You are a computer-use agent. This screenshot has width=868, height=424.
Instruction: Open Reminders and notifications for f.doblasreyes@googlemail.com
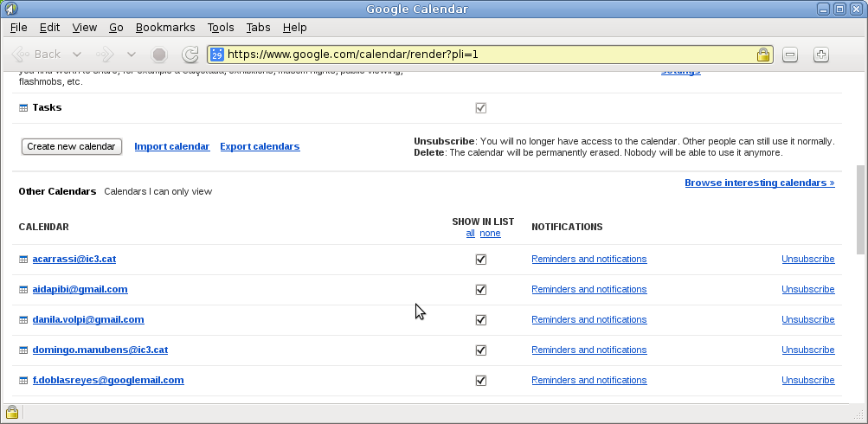point(589,380)
